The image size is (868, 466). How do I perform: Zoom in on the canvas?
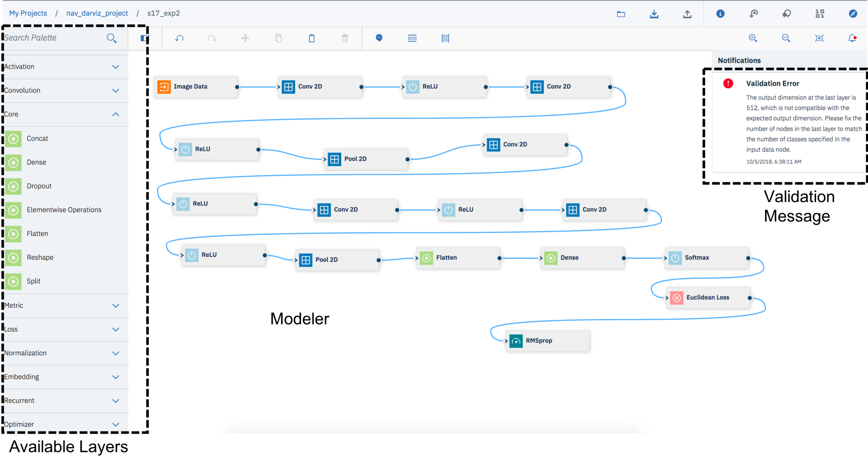753,38
